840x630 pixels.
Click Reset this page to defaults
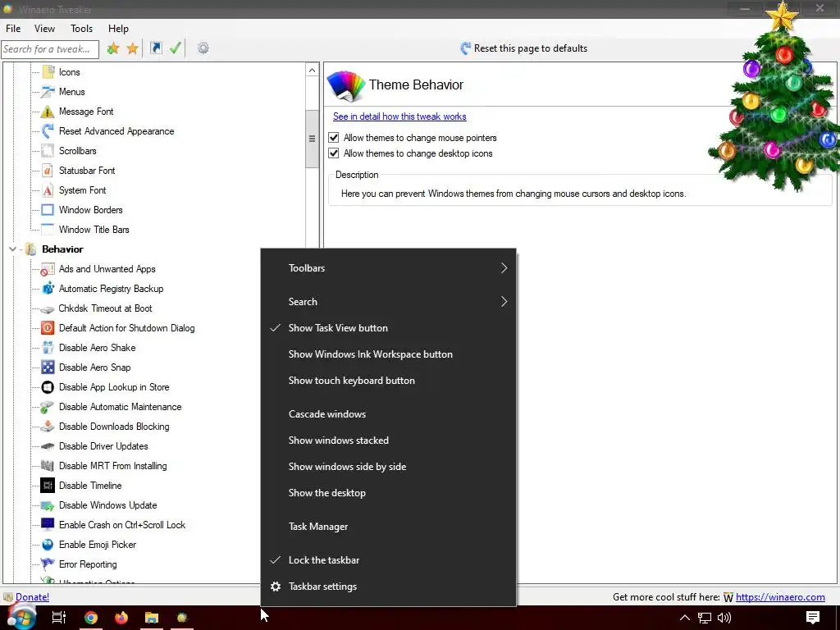pyautogui.click(x=523, y=48)
